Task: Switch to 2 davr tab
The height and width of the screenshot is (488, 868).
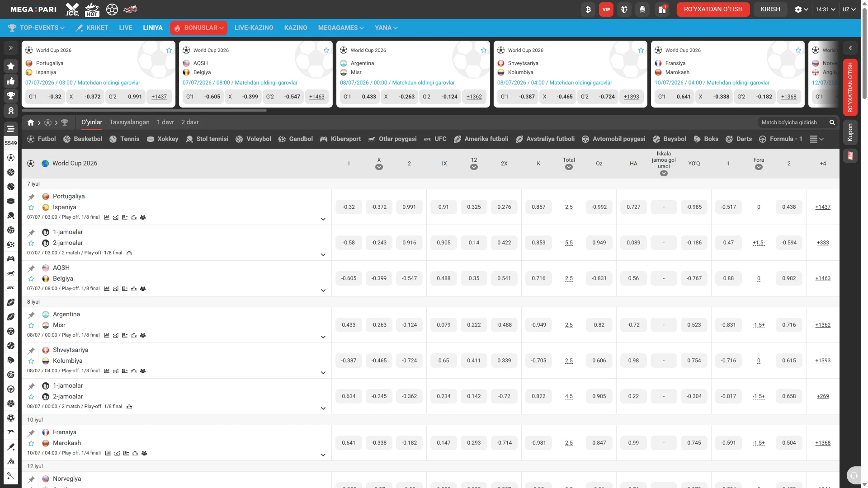Action: click(x=190, y=122)
